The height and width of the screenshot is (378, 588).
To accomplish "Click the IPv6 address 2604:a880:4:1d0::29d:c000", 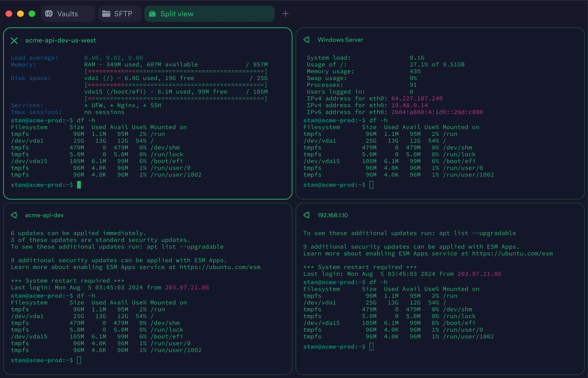I will click(437, 112).
